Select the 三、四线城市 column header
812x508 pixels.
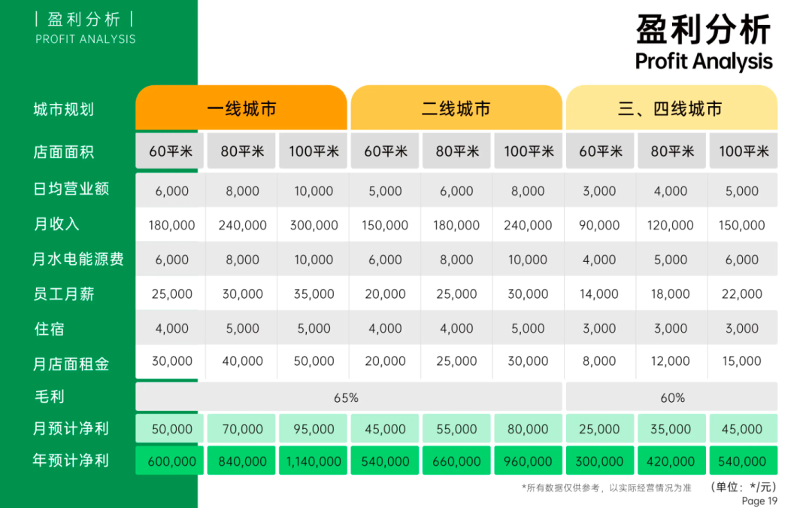[671, 108]
